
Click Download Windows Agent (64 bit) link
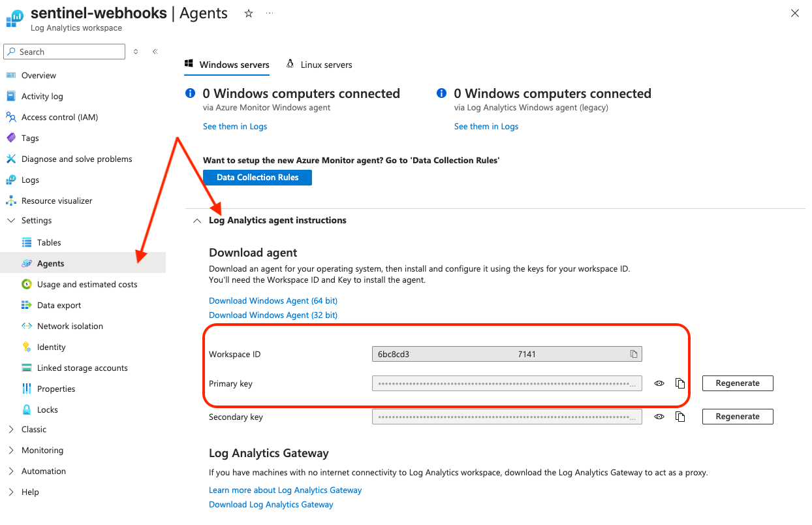click(273, 301)
